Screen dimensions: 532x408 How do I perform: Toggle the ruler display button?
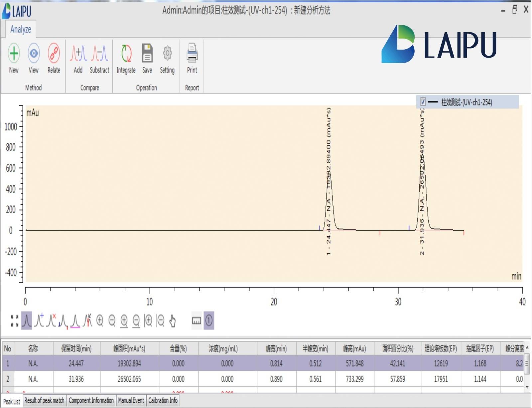coord(197,321)
